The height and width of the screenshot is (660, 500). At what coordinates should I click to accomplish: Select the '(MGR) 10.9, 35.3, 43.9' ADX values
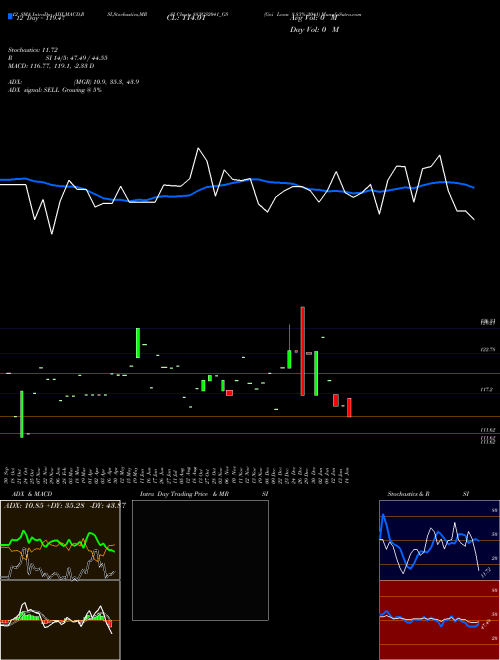coord(106,82)
